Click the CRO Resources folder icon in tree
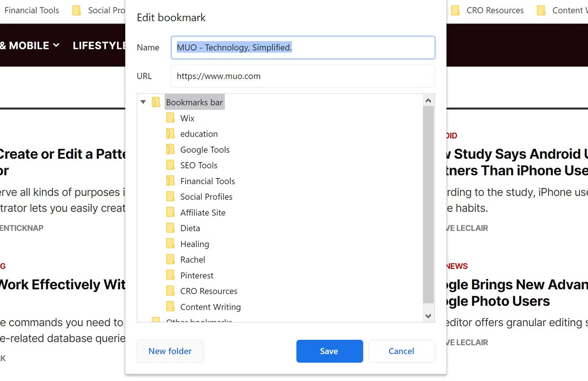This screenshot has width=588, height=381. coord(170,291)
